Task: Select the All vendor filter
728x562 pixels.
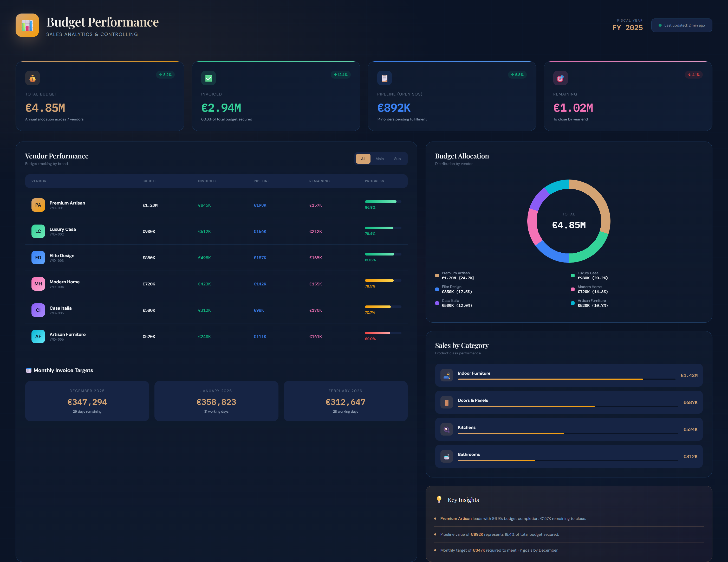Action: (363, 158)
